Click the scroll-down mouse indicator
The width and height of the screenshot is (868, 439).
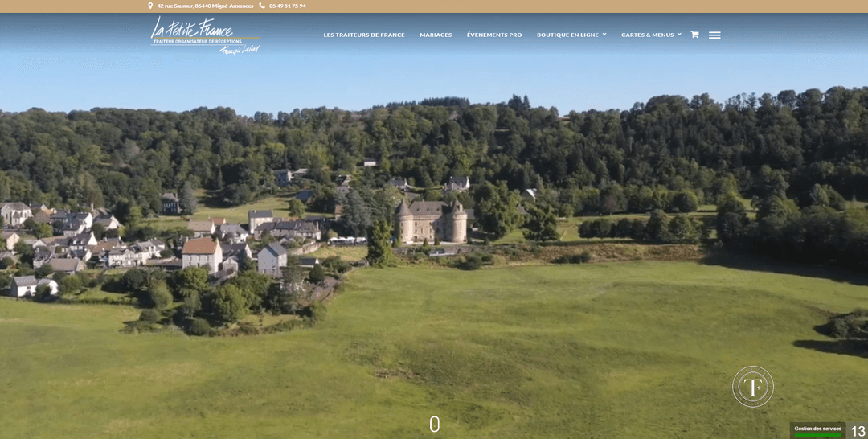(x=434, y=425)
